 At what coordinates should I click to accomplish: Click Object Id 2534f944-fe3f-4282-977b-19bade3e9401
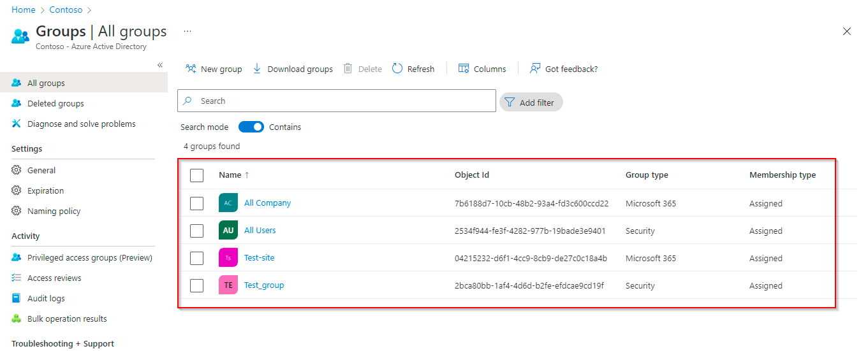pyautogui.click(x=530, y=231)
